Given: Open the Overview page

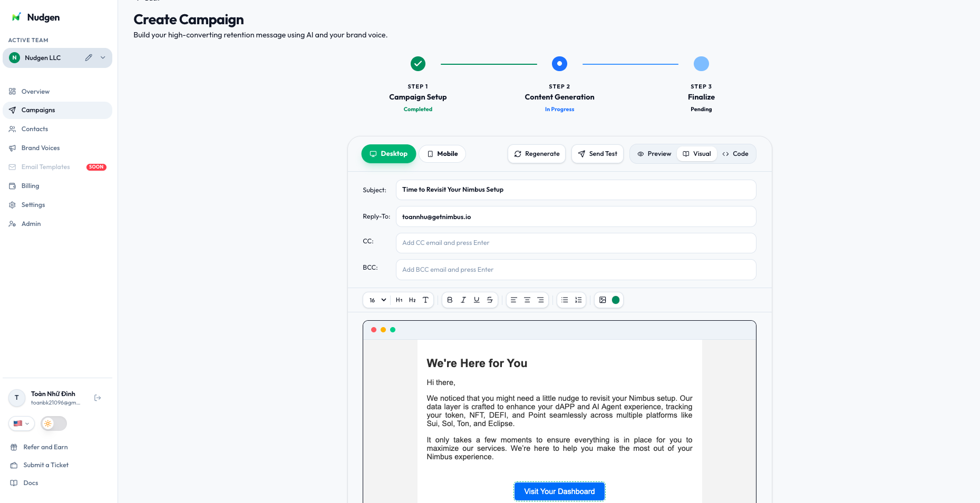Looking at the screenshot, I should point(57,92).
